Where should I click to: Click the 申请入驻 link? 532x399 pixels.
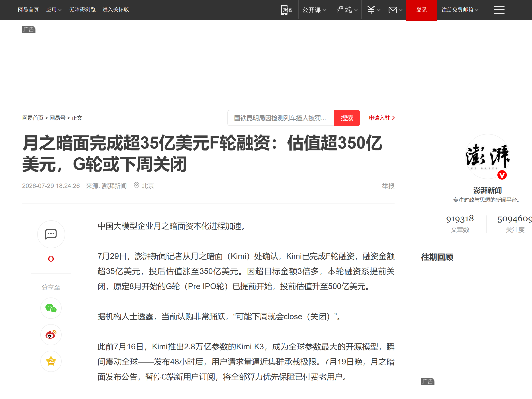382,118
